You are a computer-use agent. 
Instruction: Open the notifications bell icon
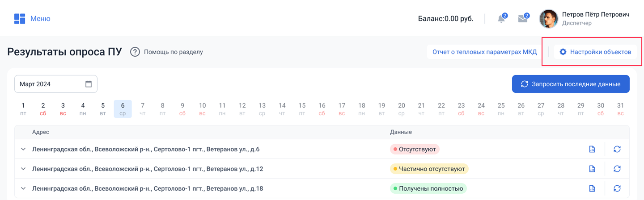501,19
